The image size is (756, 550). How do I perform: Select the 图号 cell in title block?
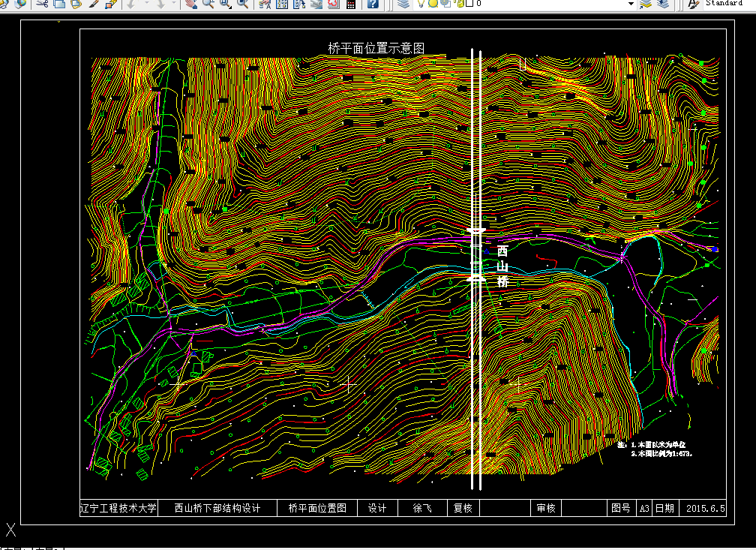tap(621, 508)
